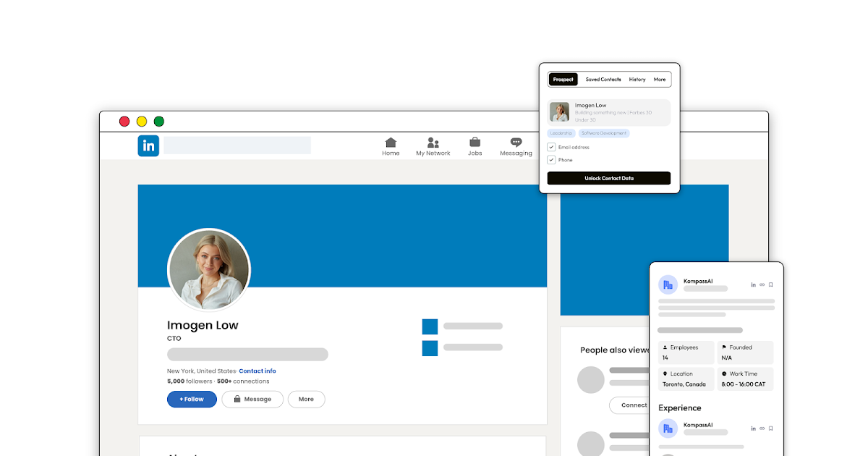Click the Founded N/A value
The width and height of the screenshot is (868, 456).
tap(727, 358)
